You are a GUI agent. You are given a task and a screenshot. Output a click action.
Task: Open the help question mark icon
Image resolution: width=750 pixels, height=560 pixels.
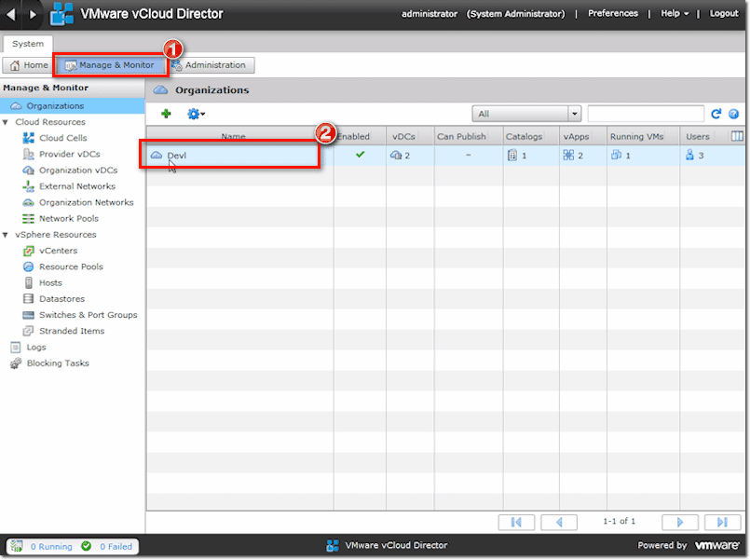(x=733, y=114)
